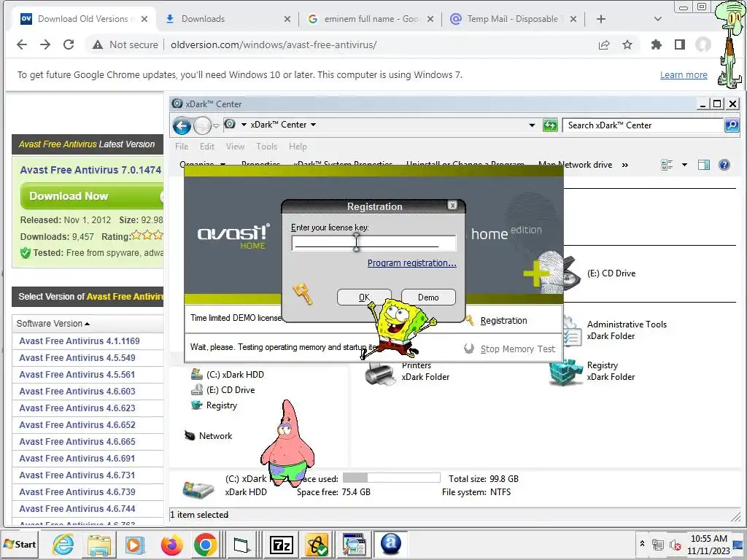Click the license key input field
747x560 pixels.
[x=373, y=243]
